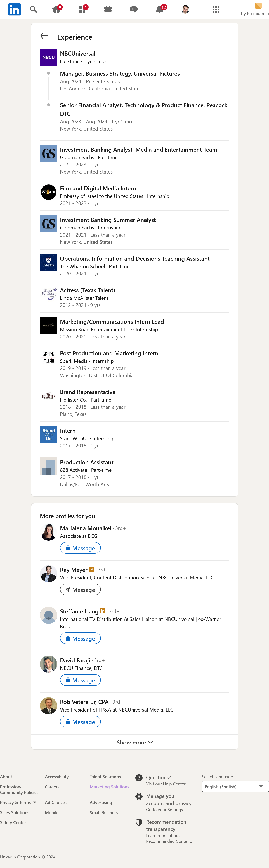Open Sales Solutions footer link
Viewport: 269px width, 868px height.
coord(15,812)
